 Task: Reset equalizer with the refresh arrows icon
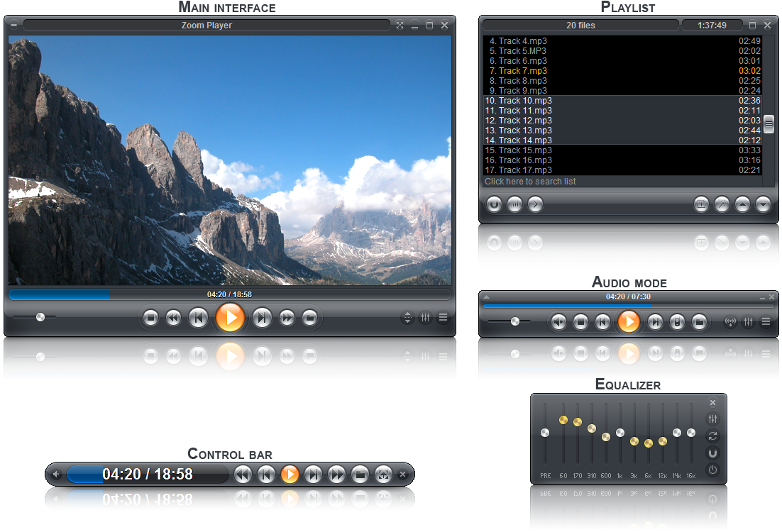[x=712, y=436]
